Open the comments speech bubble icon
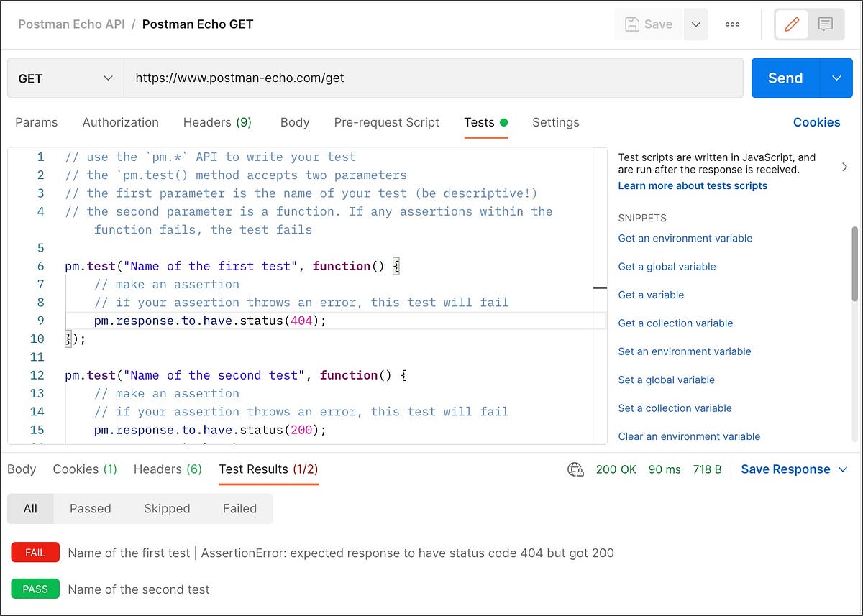 (826, 24)
